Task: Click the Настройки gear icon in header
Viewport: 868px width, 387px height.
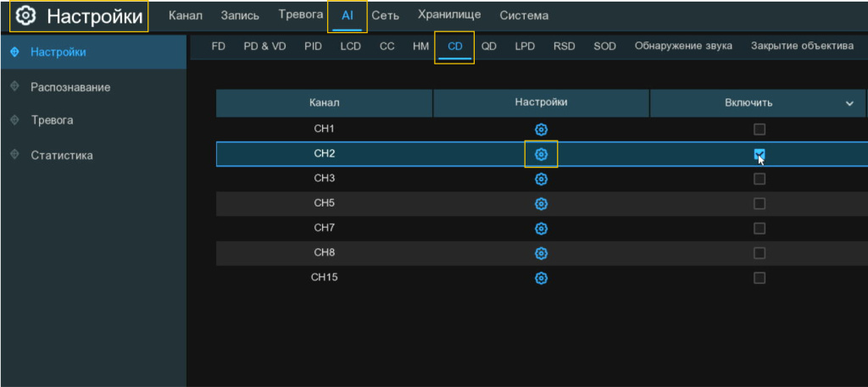Action: (x=26, y=16)
